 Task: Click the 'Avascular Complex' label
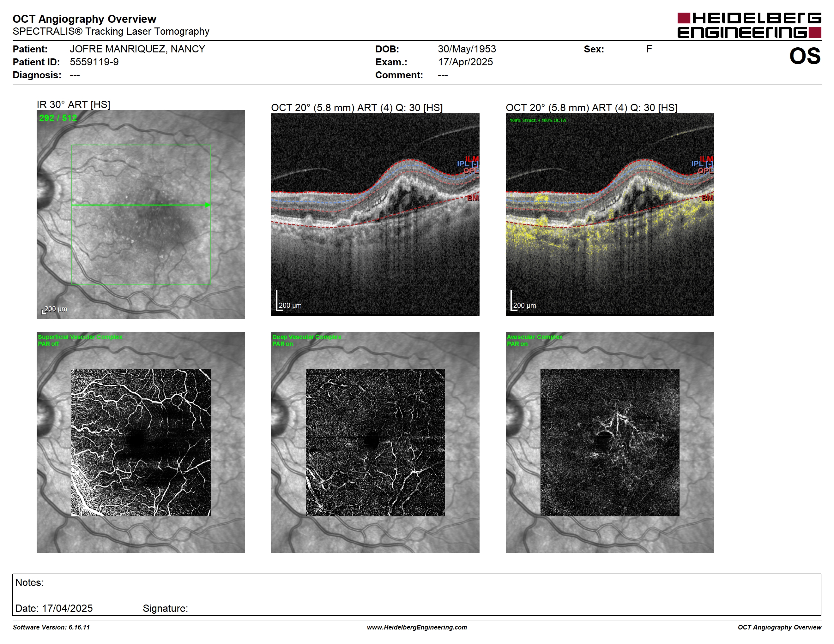click(534, 337)
